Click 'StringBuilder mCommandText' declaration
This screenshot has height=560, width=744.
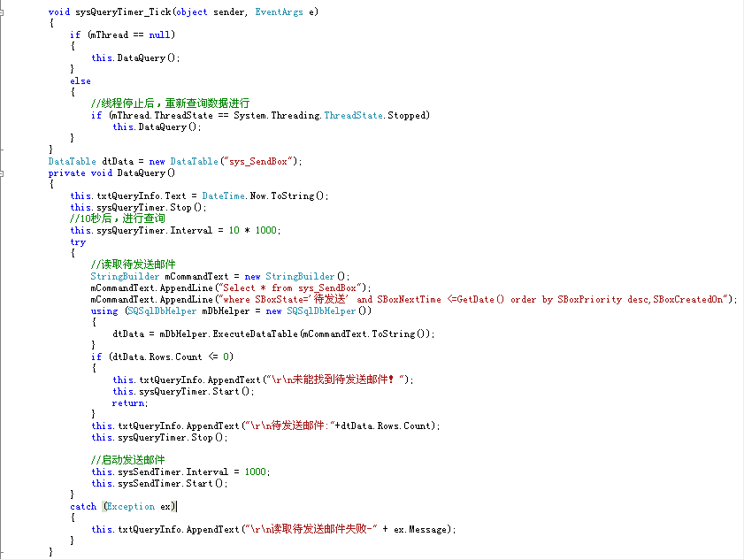tap(159, 277)
